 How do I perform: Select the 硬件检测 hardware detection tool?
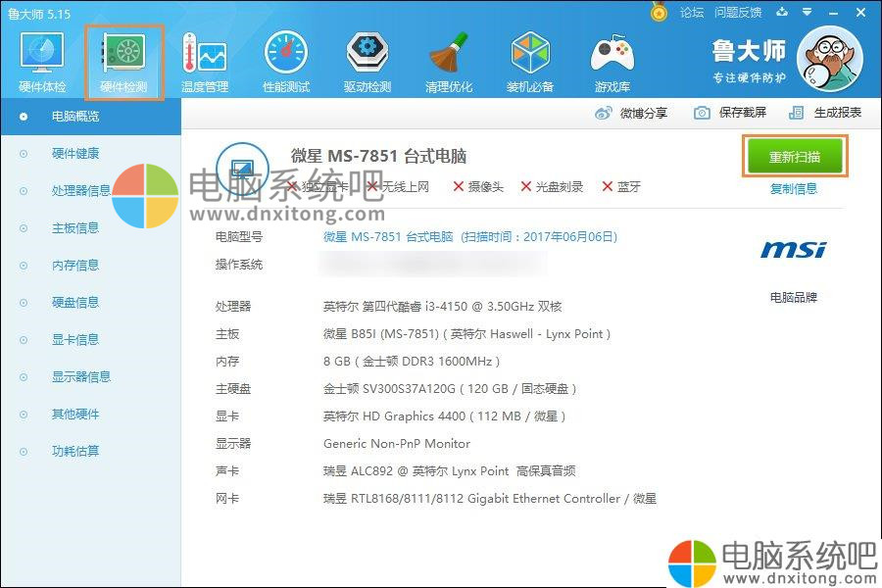123,63
